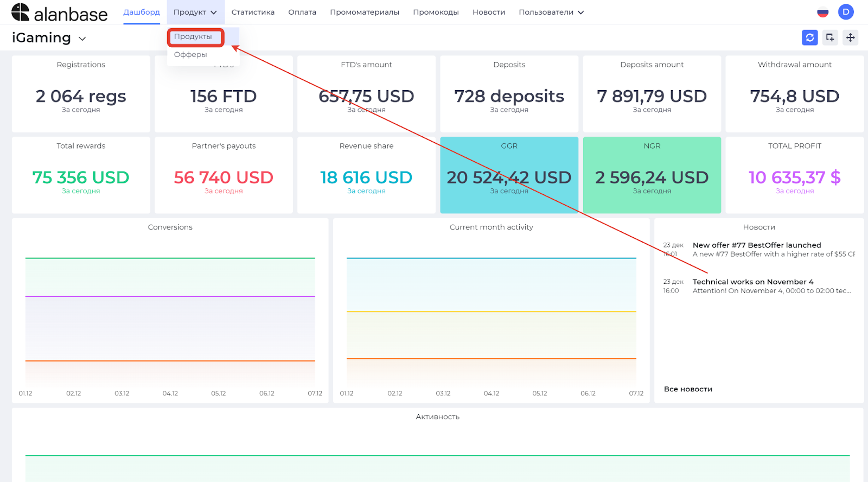Open the user avatar "D" menu

pos(846,12)
